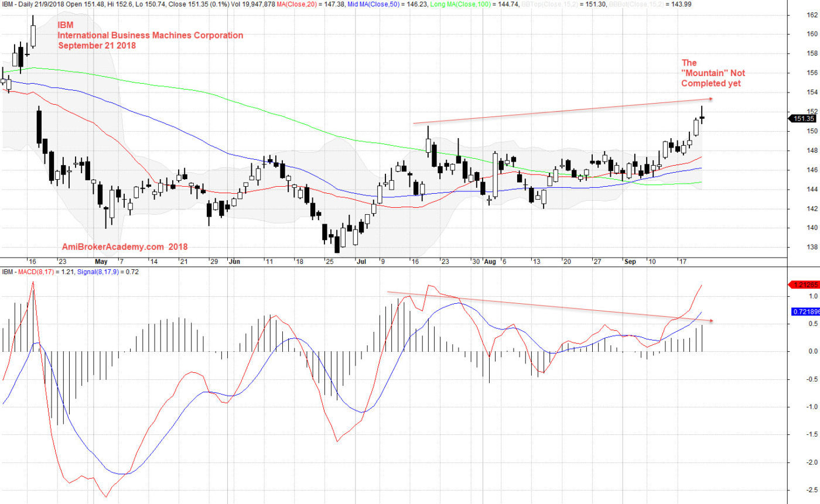Click MACD axis label 1.0

tap(813, 296)
